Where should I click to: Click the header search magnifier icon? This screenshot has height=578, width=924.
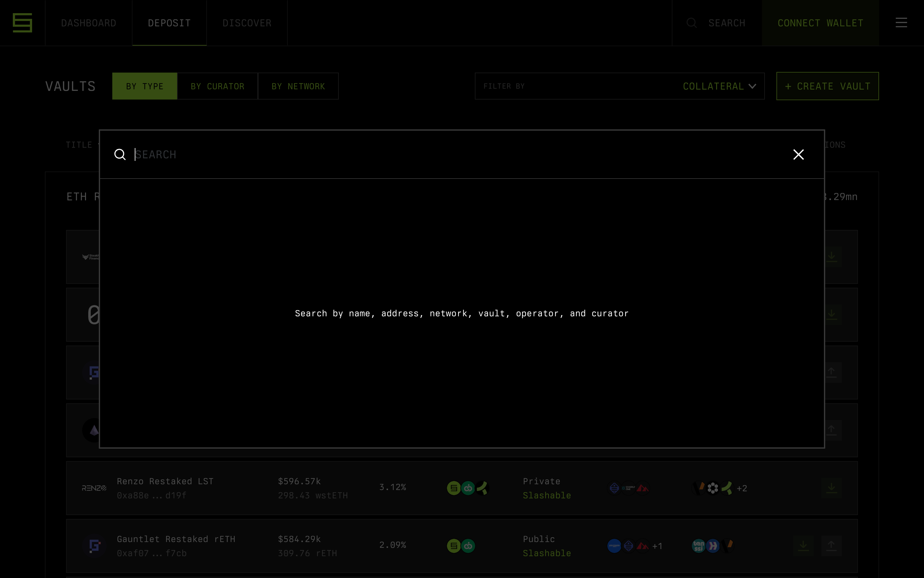coord(691,23)
